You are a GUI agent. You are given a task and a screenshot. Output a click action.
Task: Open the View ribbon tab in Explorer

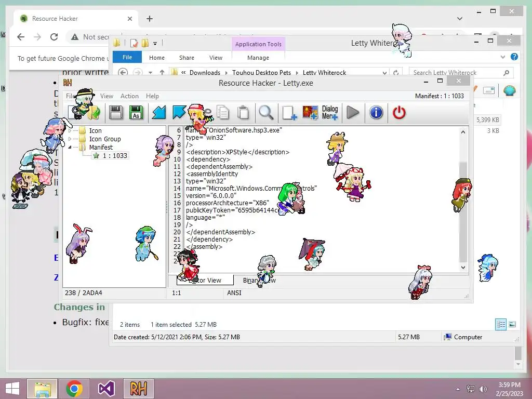tap(216, 58)
